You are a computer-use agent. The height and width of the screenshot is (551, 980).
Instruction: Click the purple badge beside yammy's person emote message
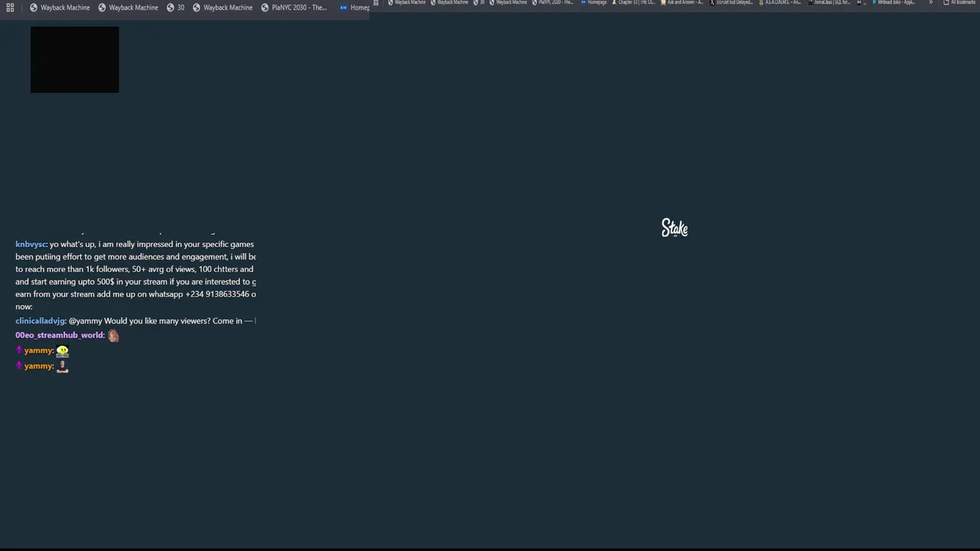(19, 366)
